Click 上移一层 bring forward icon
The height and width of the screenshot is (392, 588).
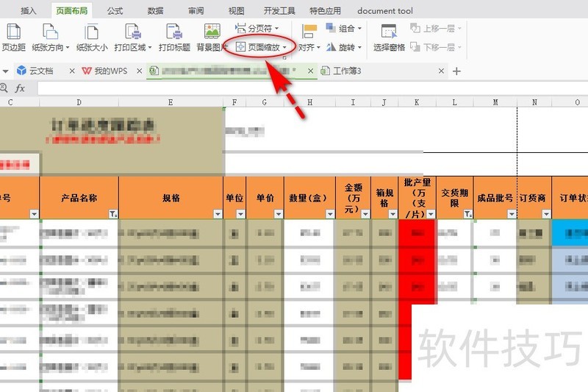click(415, 28)
